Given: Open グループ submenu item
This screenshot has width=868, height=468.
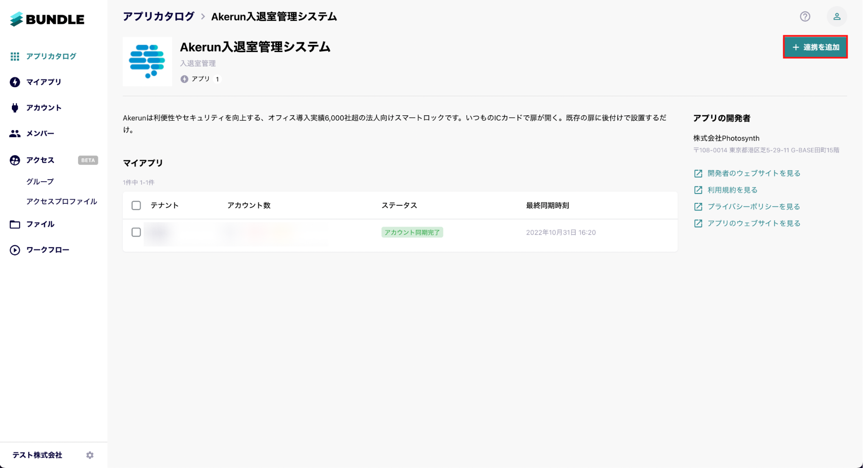Looking at the screenshot, I should coord(40,182).
